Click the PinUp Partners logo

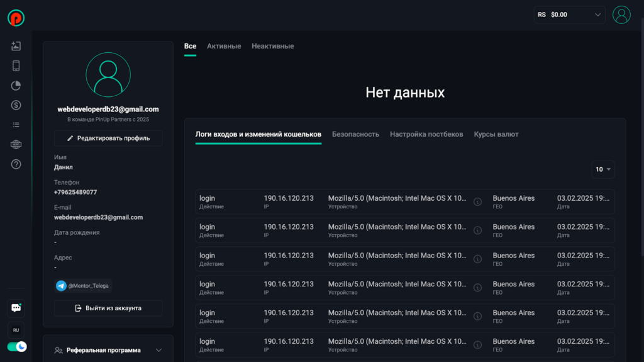point(16,18)
